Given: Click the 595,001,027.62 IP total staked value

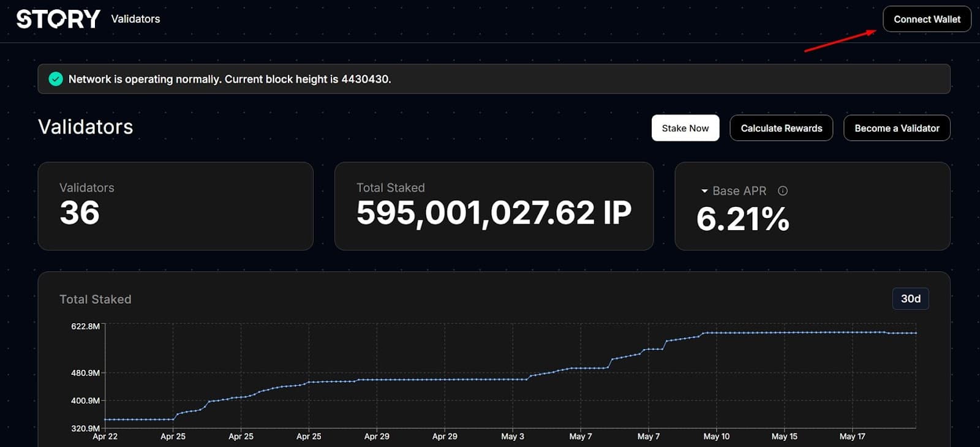Looking at the screenshot, I should (494, 213).
